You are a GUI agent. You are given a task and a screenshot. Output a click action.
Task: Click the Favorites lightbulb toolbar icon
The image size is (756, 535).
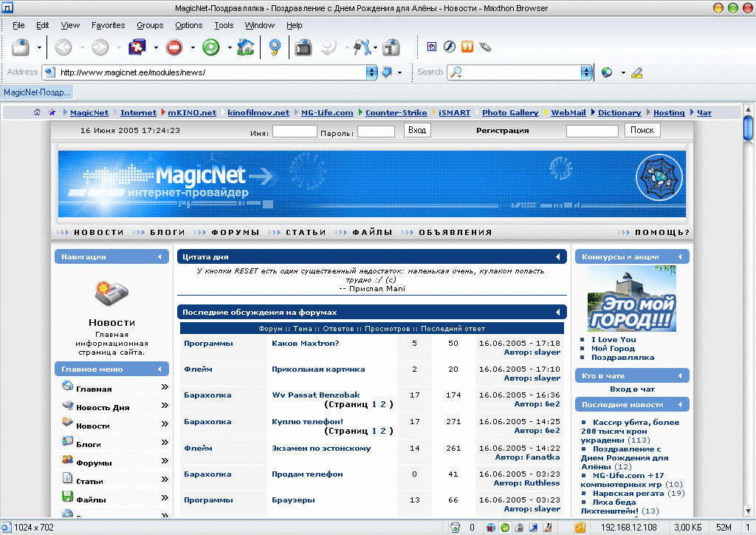click(275, 47)
